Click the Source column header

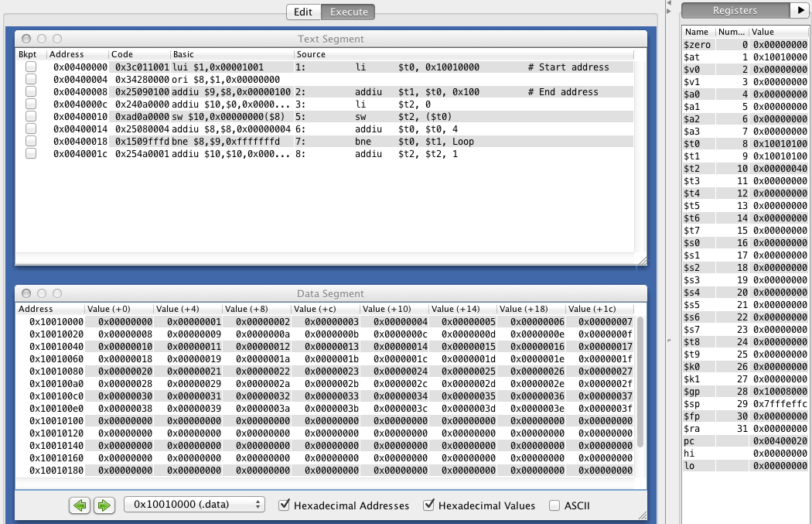[463, 54]
